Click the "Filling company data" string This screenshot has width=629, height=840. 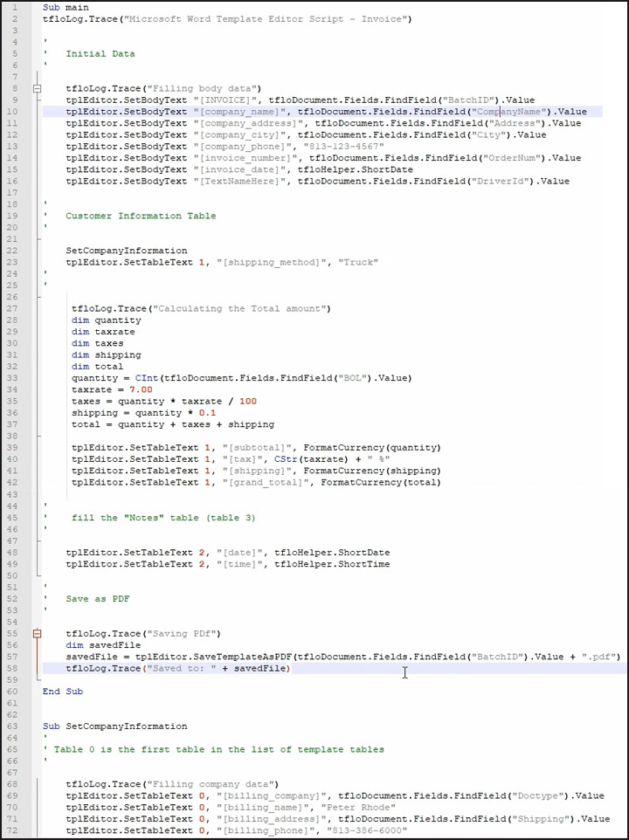(x=212, y=784)
